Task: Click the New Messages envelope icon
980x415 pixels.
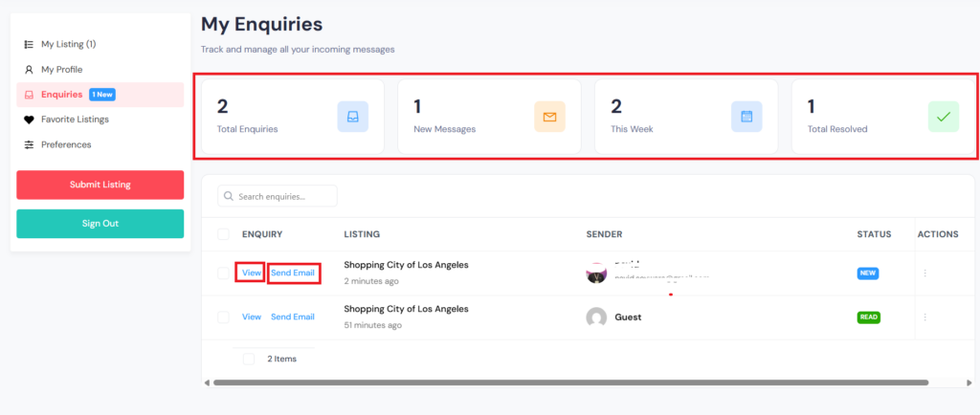Action: (x=549, y=117)
